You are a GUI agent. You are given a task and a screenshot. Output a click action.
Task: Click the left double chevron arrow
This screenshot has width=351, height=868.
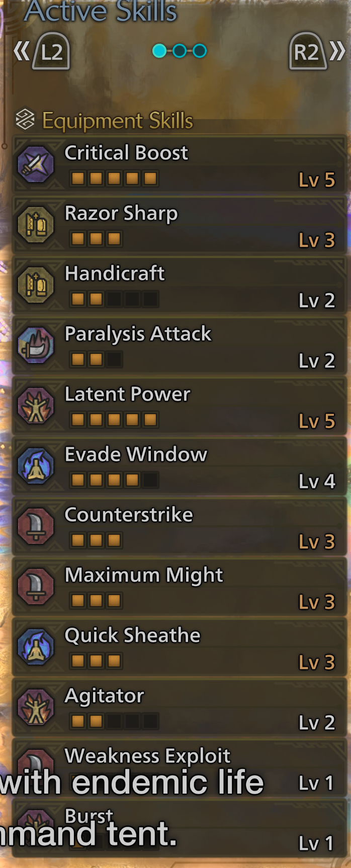[21, 51]
